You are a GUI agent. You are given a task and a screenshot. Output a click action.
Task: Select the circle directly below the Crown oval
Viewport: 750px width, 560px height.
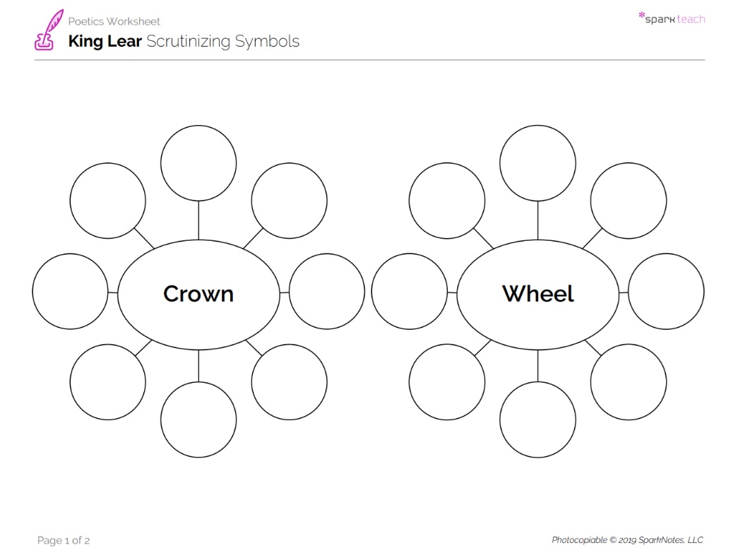click(198, 419)
